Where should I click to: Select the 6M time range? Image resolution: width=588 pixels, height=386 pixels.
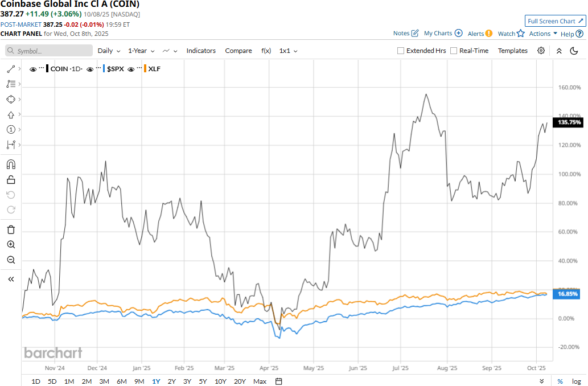pos(121,381)
